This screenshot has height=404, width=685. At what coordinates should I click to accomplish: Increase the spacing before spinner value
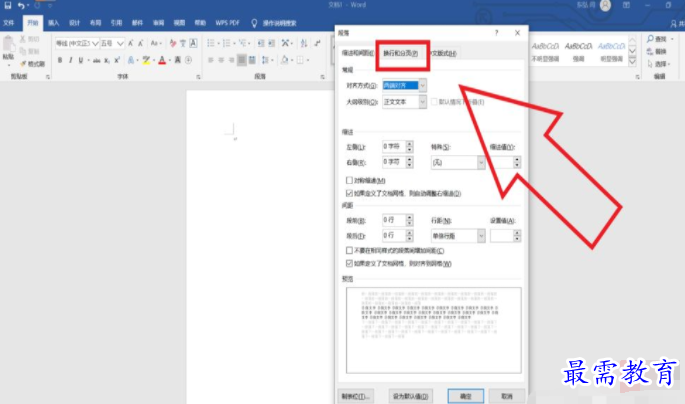409,217
